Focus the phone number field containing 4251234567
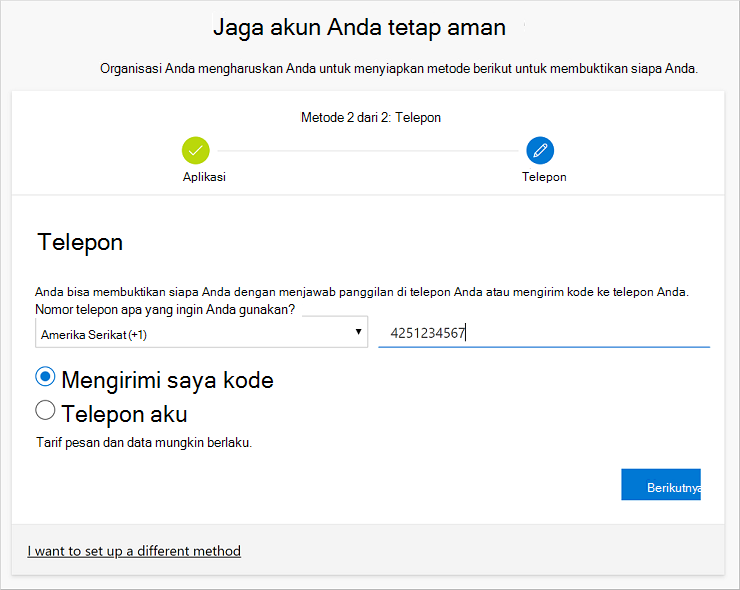740x590 pixels. tap(544, 333)
